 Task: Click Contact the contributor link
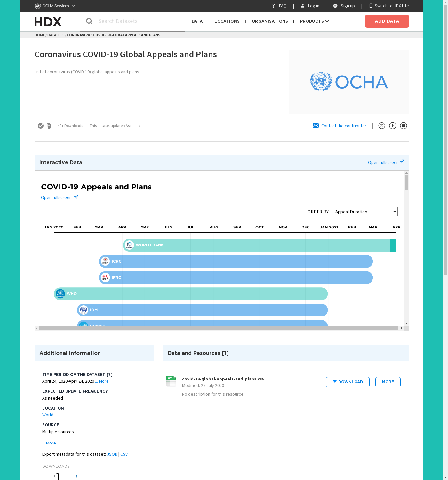click(343, 126)
